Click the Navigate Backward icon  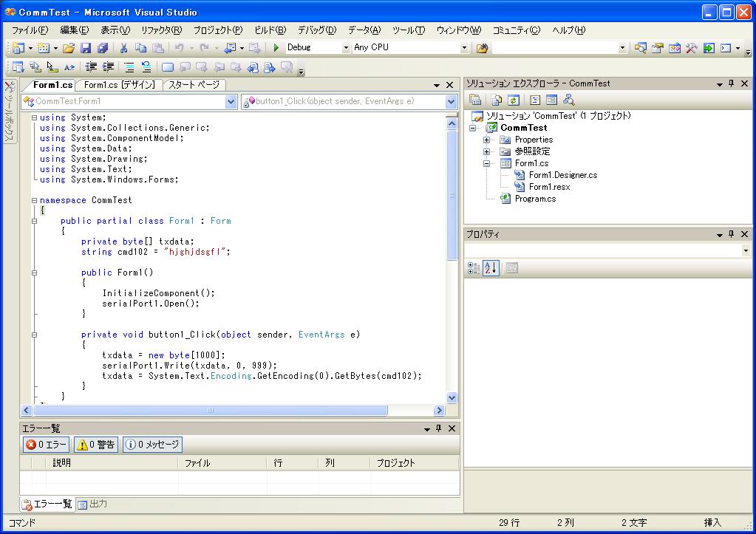[x=231, y=48]
